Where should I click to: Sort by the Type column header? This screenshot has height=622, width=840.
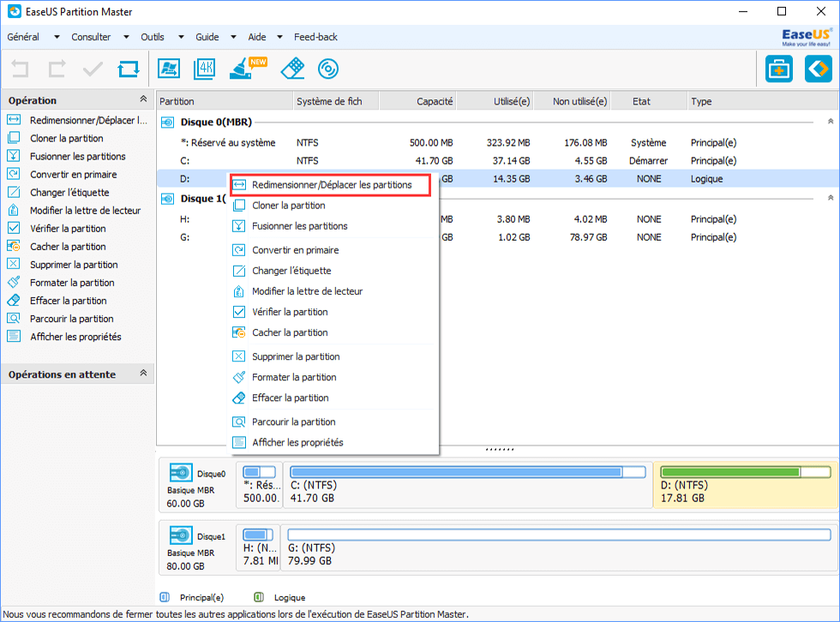(x=762, y=101)
